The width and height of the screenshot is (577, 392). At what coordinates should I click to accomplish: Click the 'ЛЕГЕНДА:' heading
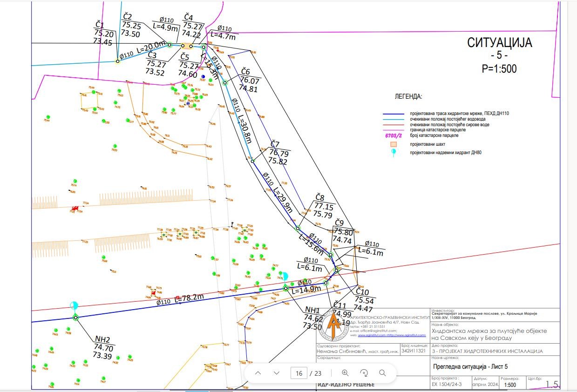coord(408,97)
